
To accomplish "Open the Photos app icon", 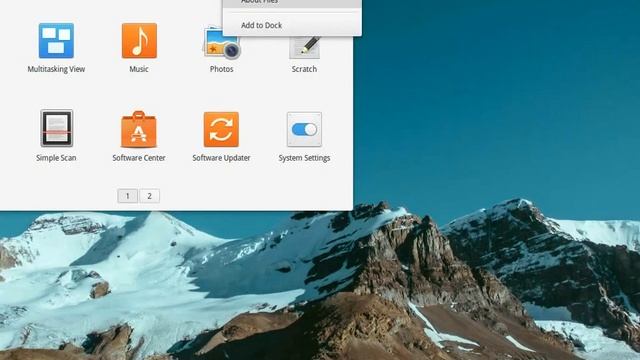I will point(222,44).
